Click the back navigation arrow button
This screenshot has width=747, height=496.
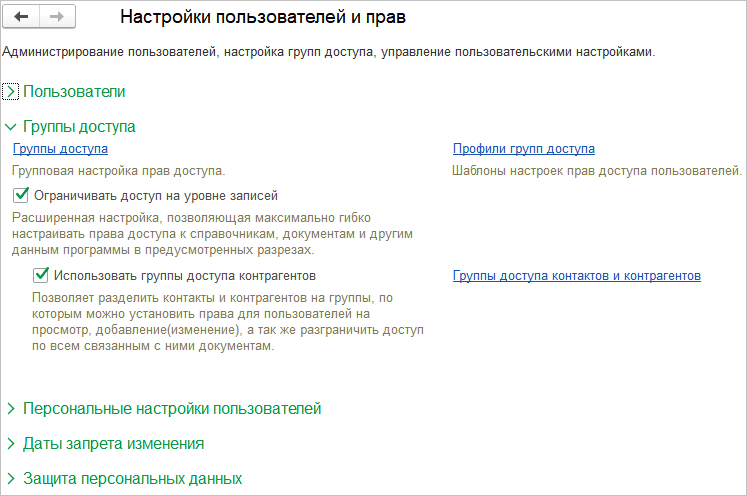coord(22,17)
